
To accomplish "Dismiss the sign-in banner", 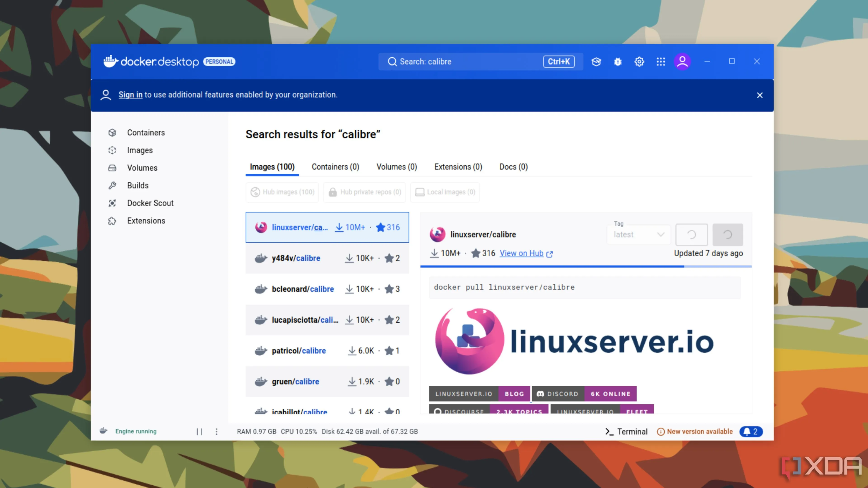I will (x=759, y=95).
